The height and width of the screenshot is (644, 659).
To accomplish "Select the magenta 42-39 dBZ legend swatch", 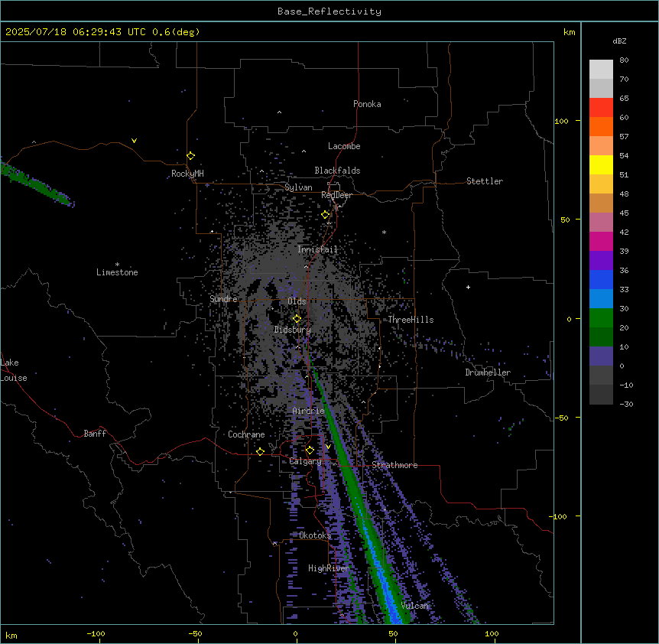I will (x=601, y=241).
